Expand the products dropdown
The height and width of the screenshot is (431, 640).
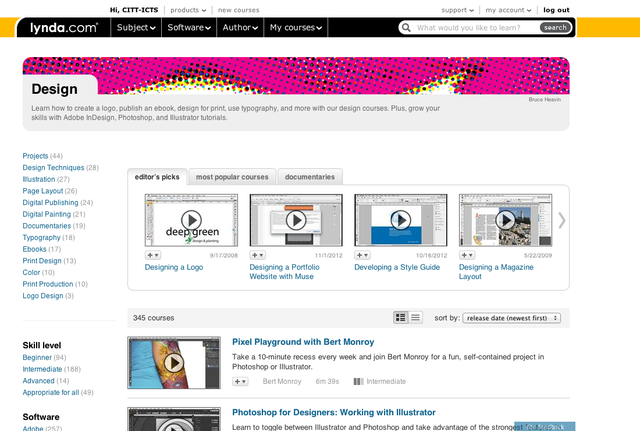tap(188, 10)
